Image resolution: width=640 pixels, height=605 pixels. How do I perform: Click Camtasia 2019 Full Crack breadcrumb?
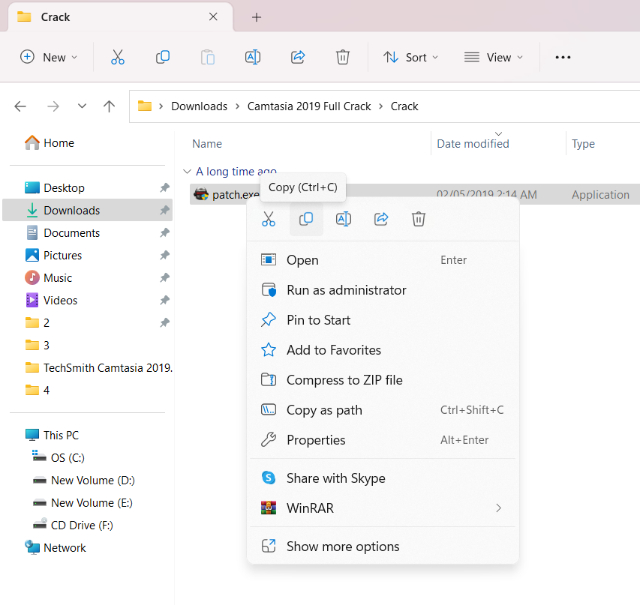click(x=309, y=107)
